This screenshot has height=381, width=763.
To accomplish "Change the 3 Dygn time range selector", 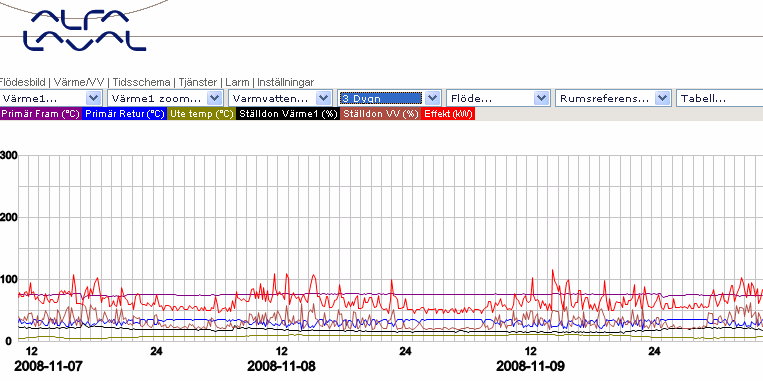I will (389, 98).
